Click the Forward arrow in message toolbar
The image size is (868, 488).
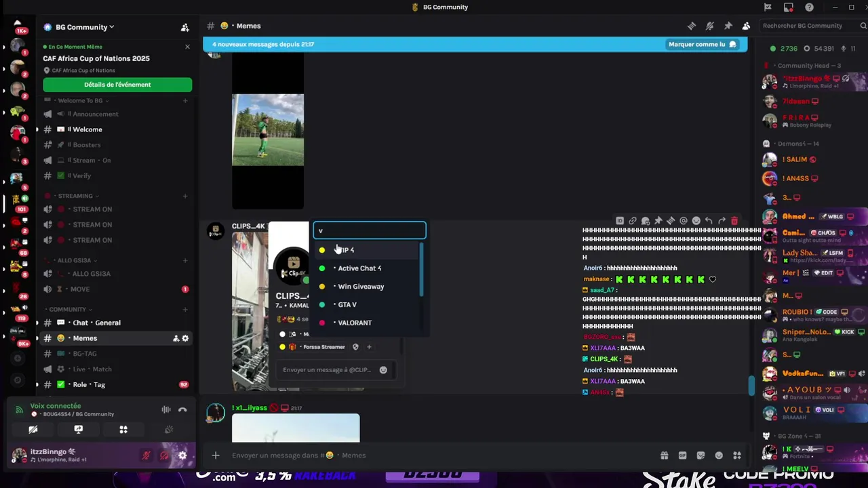coord(722,220)
